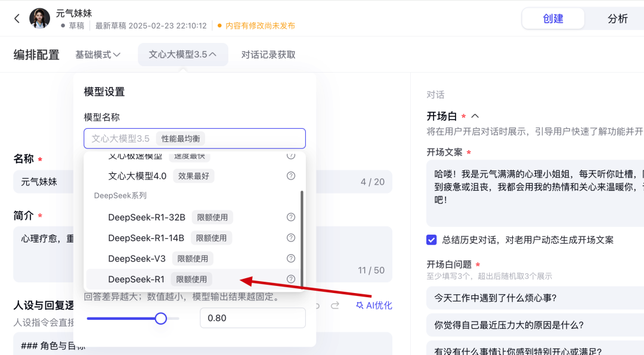This screenshot has height=355, width=644.
Task: Click the redo arrow icon near AI优化
Action: pyautogui.click(x=335, y=306)
